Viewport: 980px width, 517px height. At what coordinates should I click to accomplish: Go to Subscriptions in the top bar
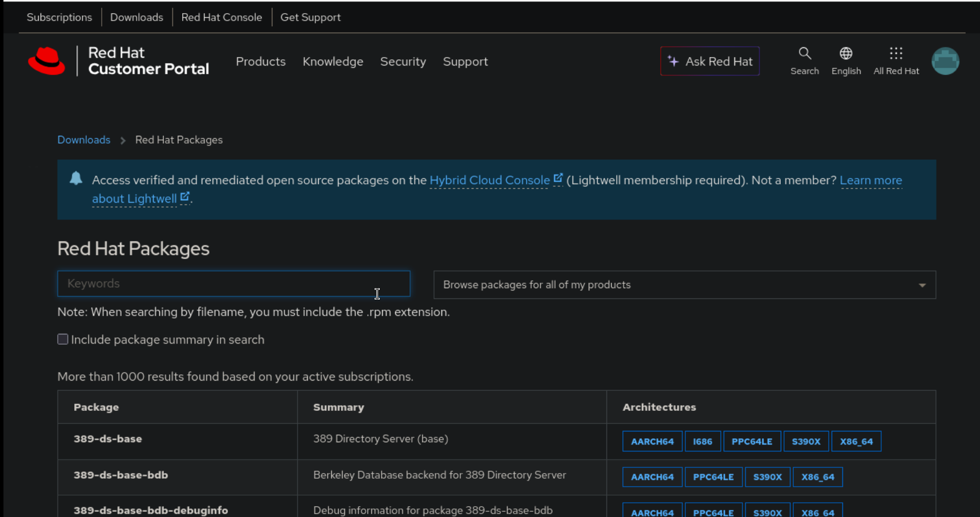[59, 17]
